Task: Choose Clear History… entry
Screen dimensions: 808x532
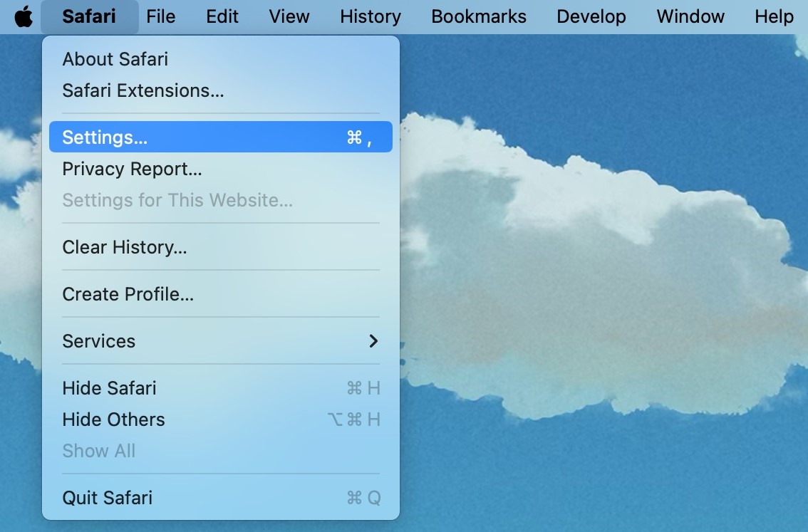Action: pyautogui.click(x=221, y=247)
